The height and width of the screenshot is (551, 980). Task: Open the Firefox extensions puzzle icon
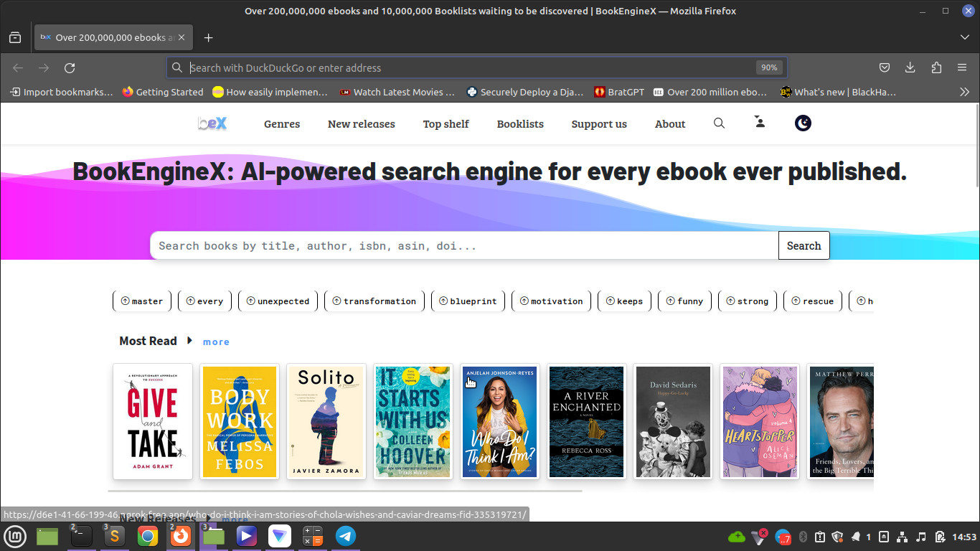pyautogui.click(x=936, y=67)
